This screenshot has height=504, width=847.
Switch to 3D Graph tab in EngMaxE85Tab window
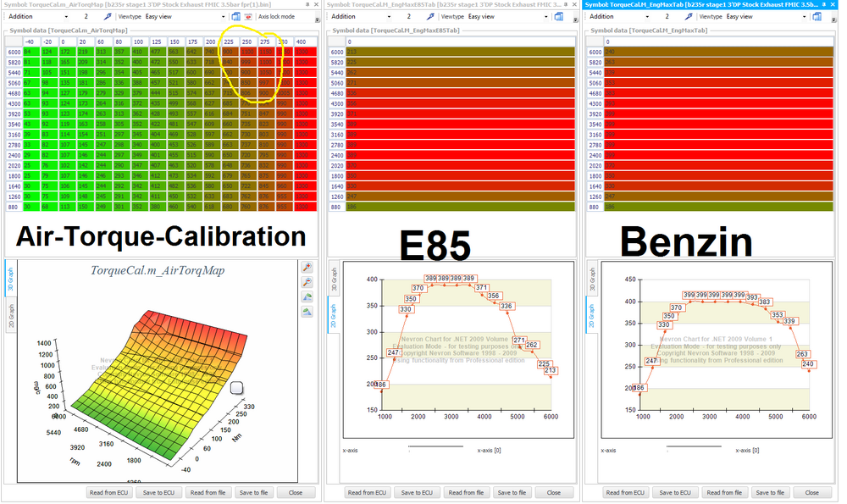tap(333, 280)
